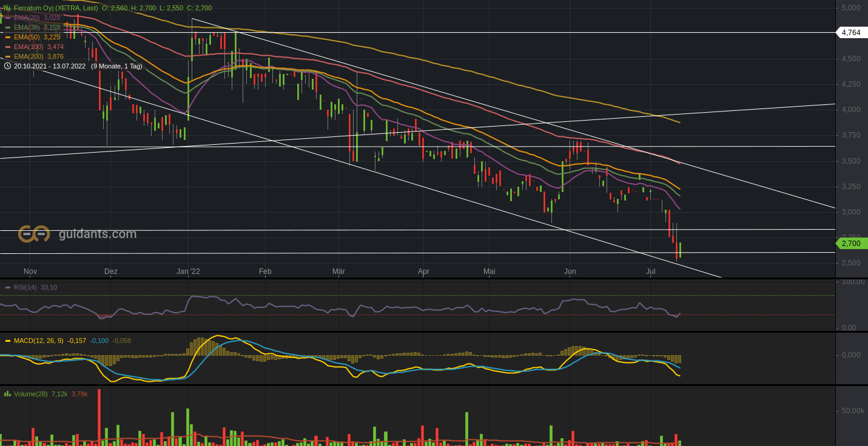Open the 20.10.2021 - 13.07.2022 date range

(50, 66)
